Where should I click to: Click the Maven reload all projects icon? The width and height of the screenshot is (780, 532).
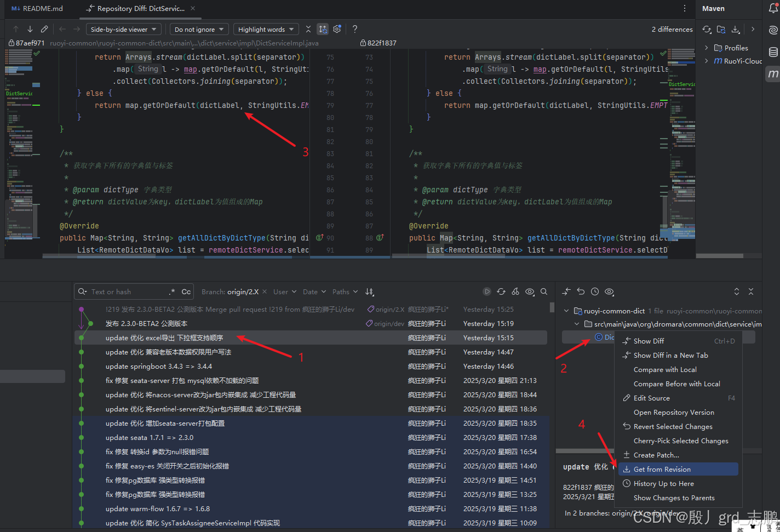707,30
